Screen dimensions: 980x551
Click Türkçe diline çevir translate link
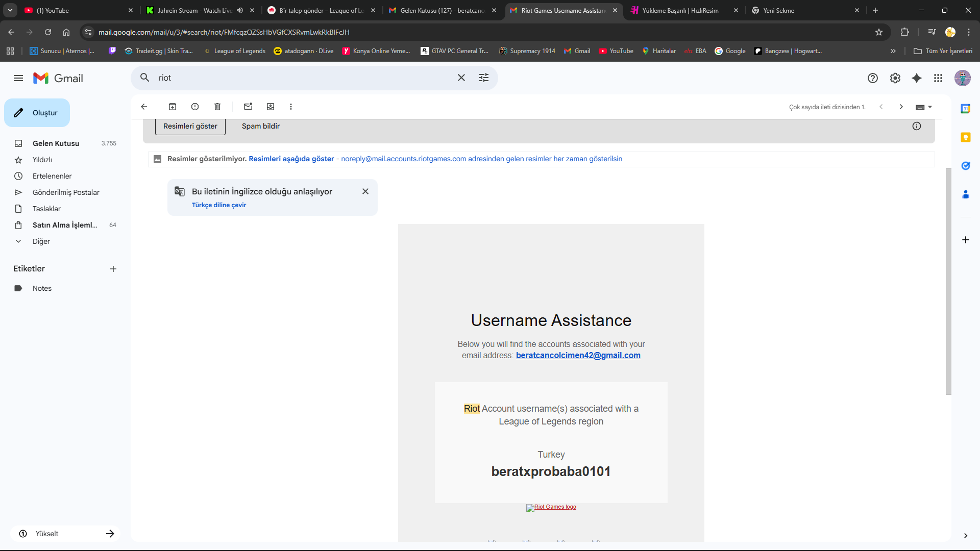click(x=219, y=205)
